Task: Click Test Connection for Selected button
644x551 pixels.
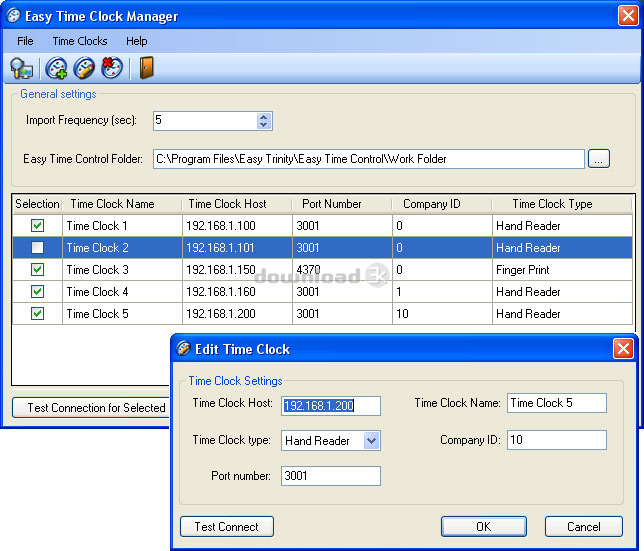Action: pos(91,408)
